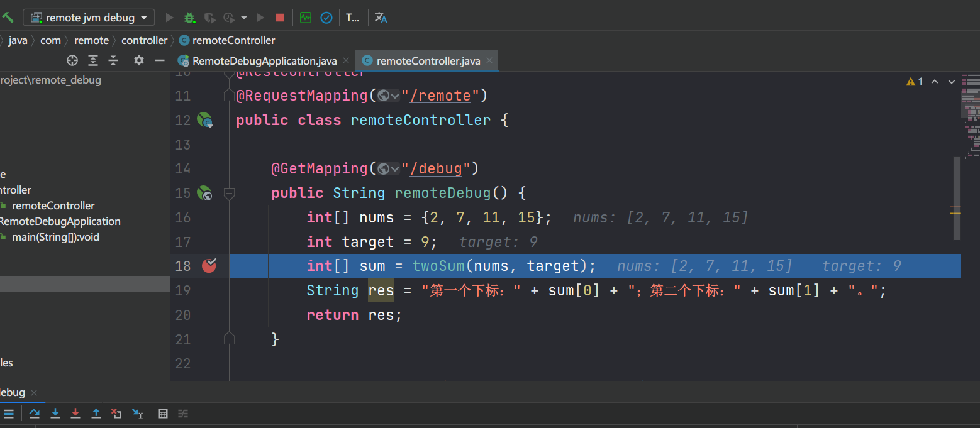The height and width of the screenshot is (428, 980).
Task: Click the yellow warning stripe mark in scrollbar
Action: coord(955,214)
